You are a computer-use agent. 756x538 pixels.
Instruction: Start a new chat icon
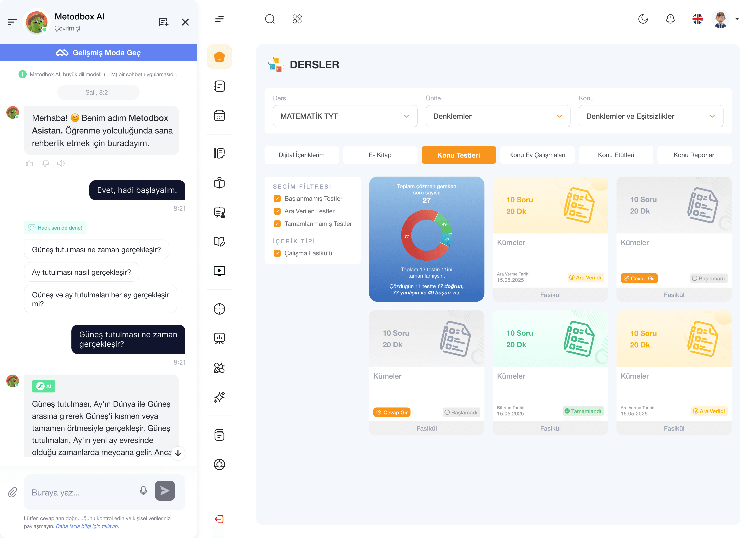164,22
